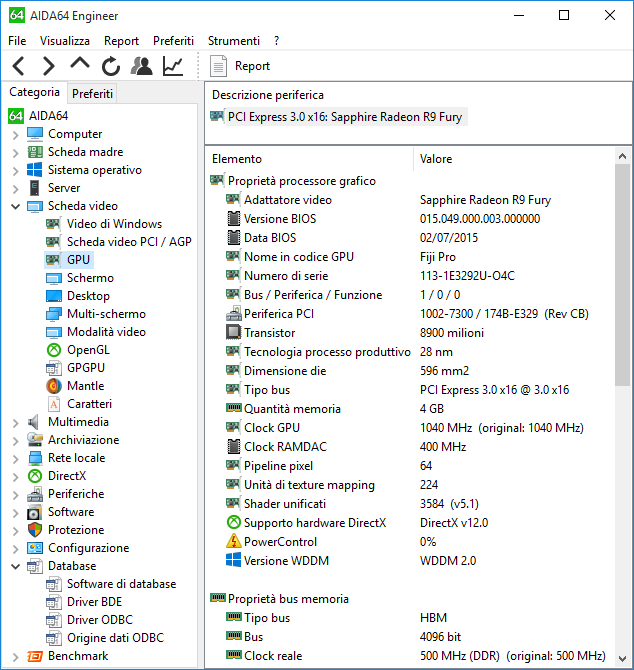The width and height of the screenshot is (634, 670).
Task: Open the Visualizza menu
Action: (x=65, y=41)
